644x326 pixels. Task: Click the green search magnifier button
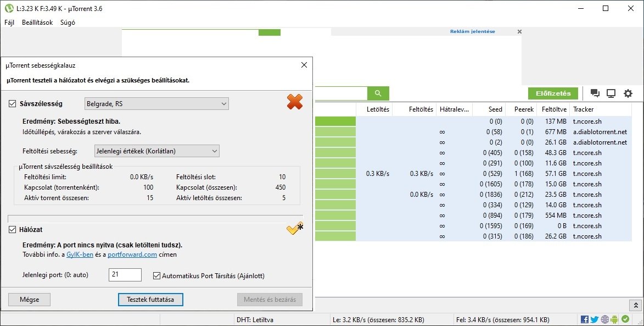pyautogui.click(x=378, y=93)
